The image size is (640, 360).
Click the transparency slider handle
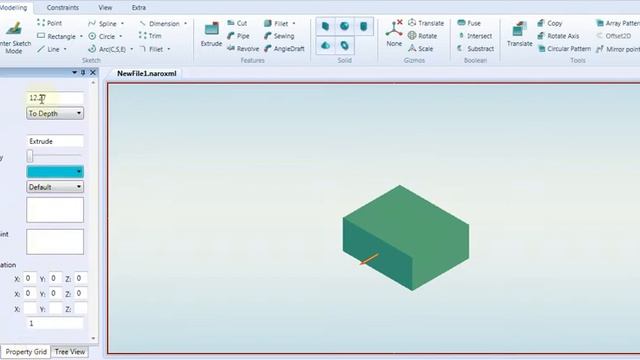click(30, 156)
